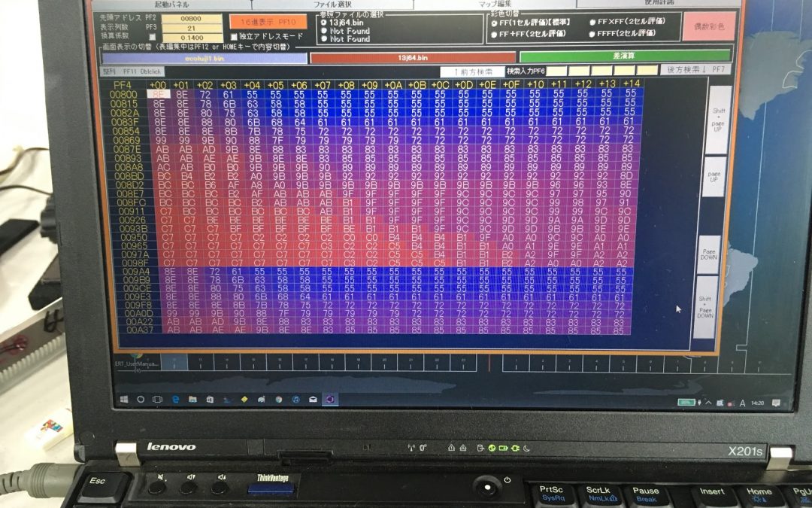Click the Shift + Page DOWN button
Image resolution: width=812 pixels, height=508 pixels.
point(705,307)
